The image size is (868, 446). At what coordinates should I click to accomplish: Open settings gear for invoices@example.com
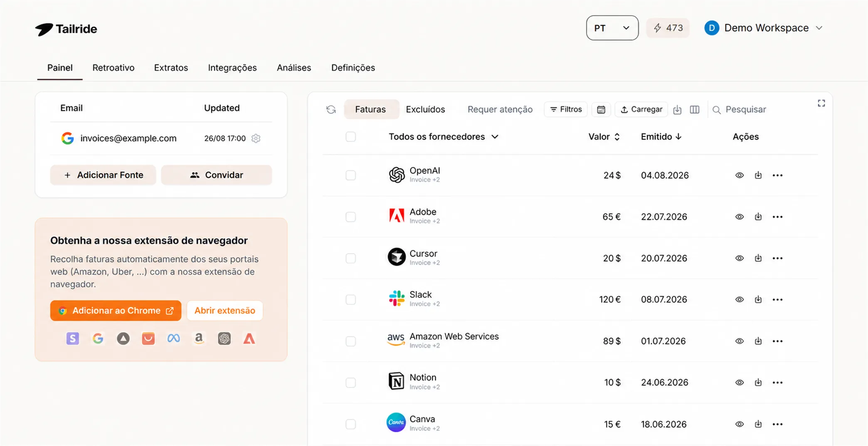256,138
